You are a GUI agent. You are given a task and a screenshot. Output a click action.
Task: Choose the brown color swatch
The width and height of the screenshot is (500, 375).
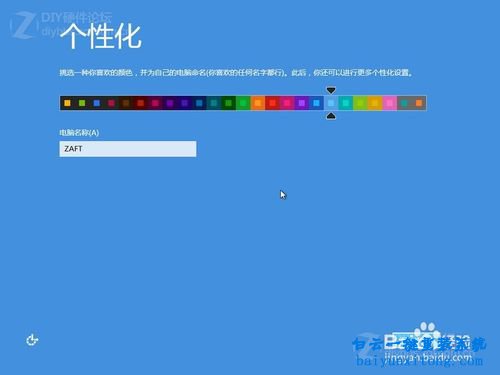[x=126, y=103]
